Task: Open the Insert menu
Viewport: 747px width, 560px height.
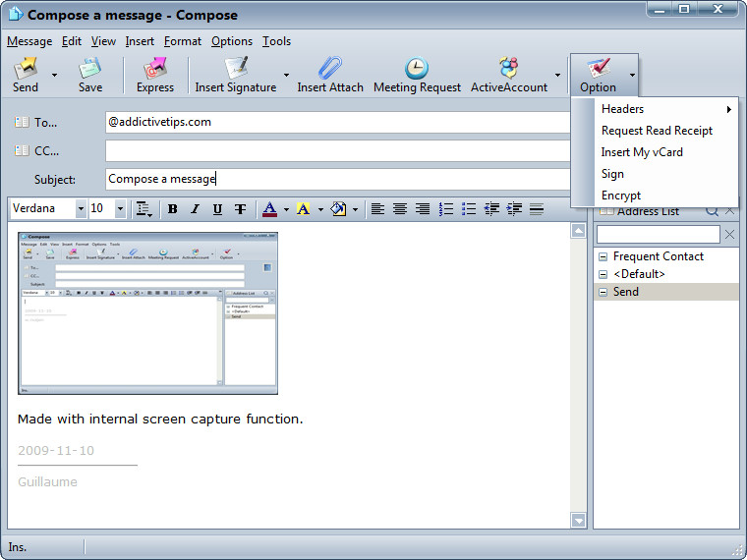Action: (140, 41)
